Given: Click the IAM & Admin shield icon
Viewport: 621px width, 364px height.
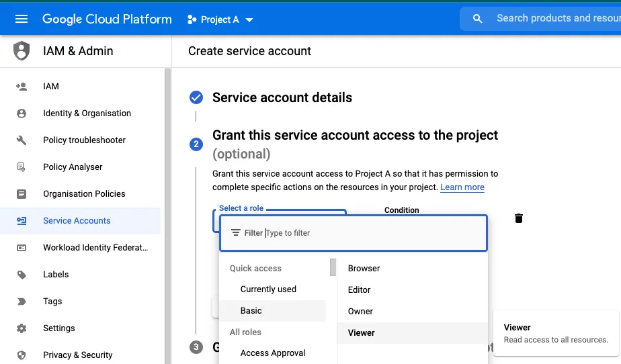Looking at the screenshot, I should point(22,50).
